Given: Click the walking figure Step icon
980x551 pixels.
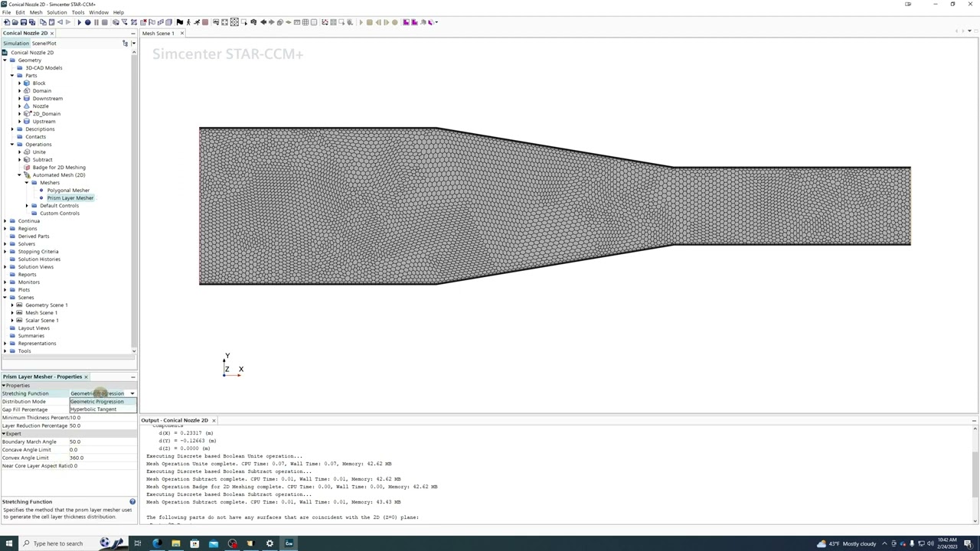Looking at the screenshot, I should point(188,22).
